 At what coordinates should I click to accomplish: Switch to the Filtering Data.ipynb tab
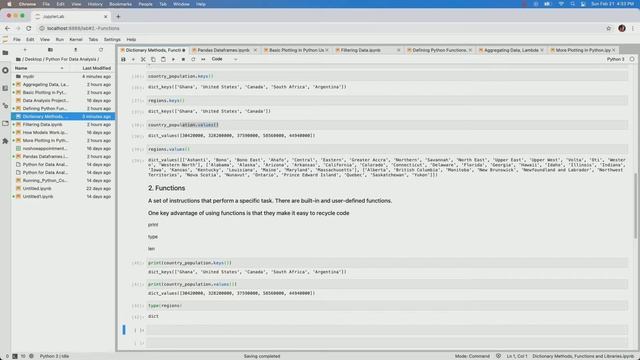pyautogui.click(x=361, y=50)
